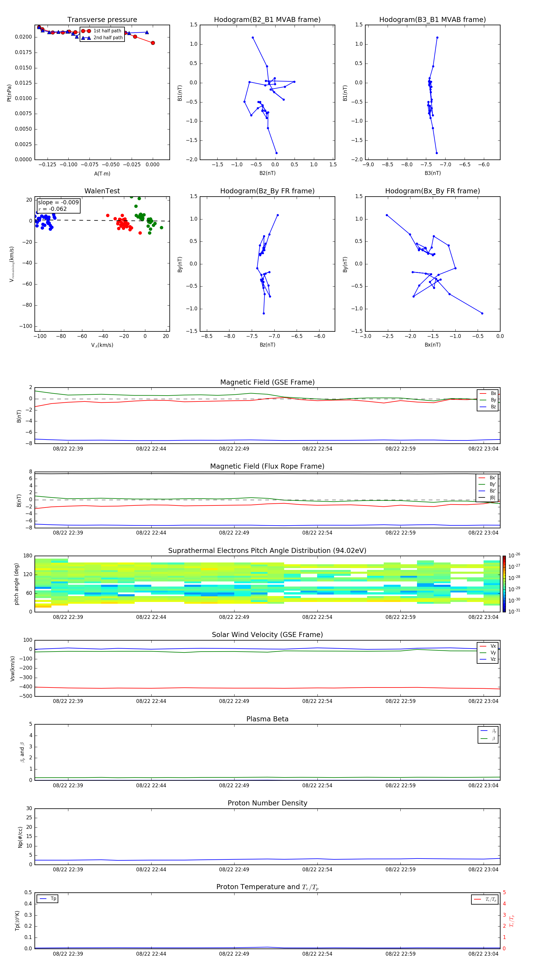The width and height of the screenshot is (535, 980).
Task: Click '08/22 22:49' tick under Proton Number Density
Action: click(234, 870)
